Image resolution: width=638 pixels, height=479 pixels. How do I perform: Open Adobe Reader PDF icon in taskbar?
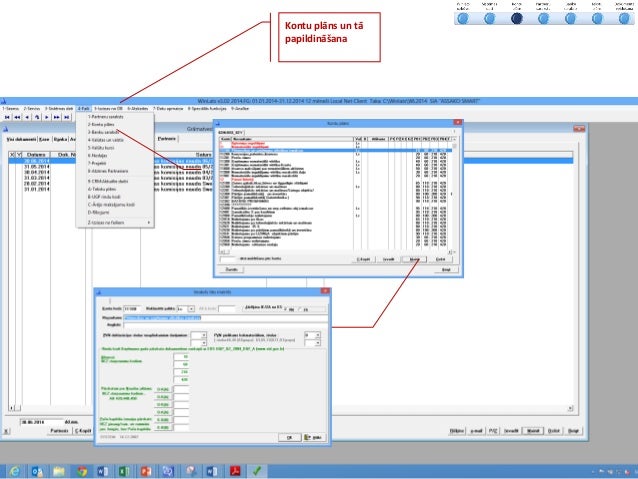(235, 471)
